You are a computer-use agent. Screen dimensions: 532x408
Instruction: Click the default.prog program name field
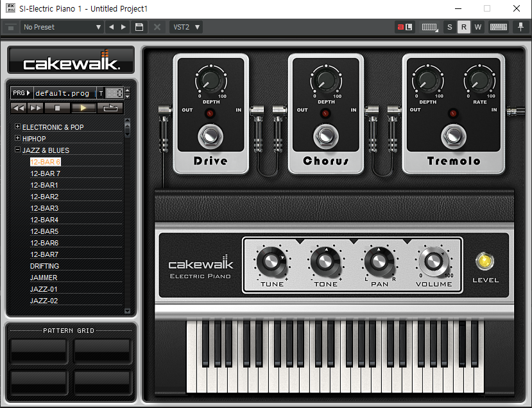click(x=64, y=93)
